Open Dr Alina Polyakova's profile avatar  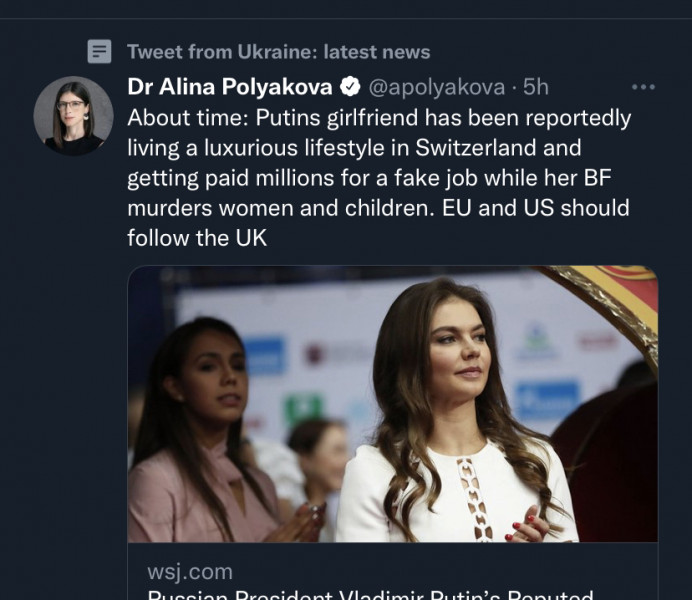(x=73, y=115)
